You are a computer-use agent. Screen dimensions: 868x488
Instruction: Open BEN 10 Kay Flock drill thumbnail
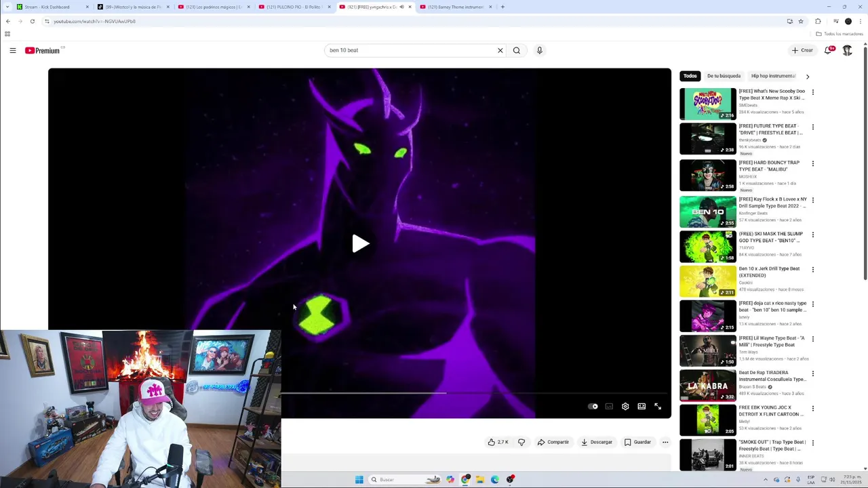(x=707, y=211)
